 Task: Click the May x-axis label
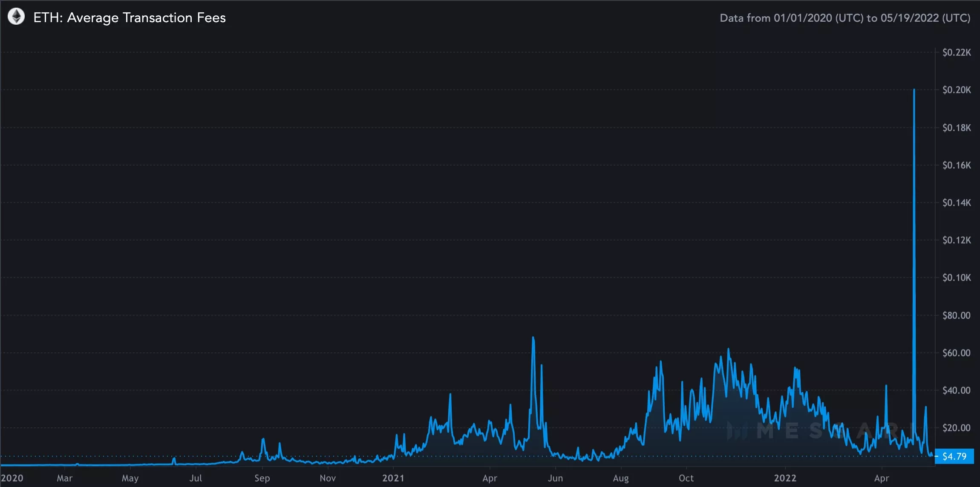[x=130, y=478]
